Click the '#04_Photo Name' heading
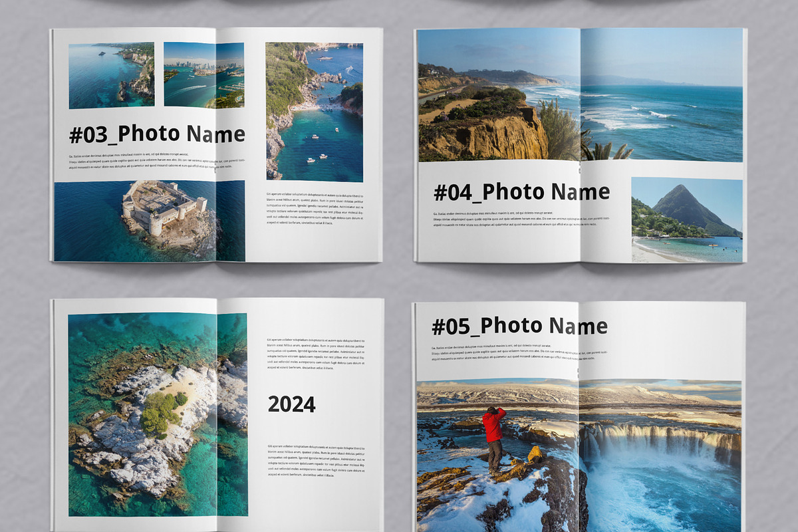 (x=521, y=192)
